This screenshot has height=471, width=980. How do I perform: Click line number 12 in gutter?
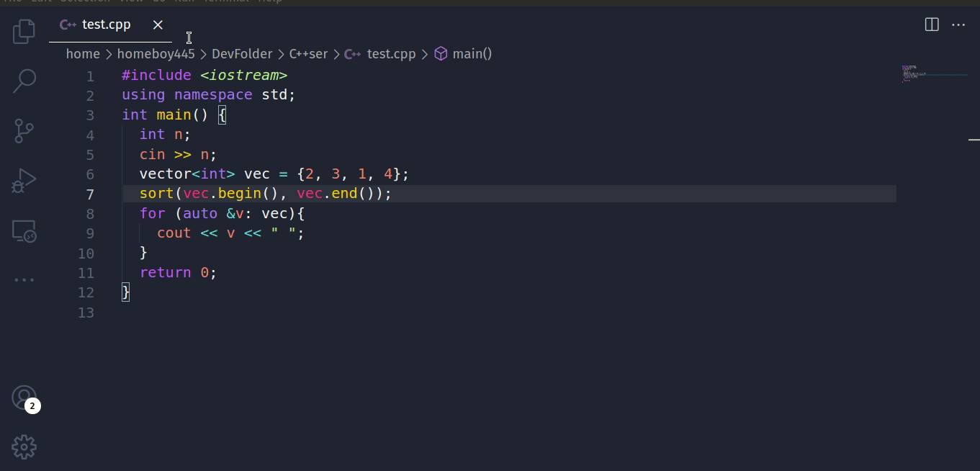point(86,292)
